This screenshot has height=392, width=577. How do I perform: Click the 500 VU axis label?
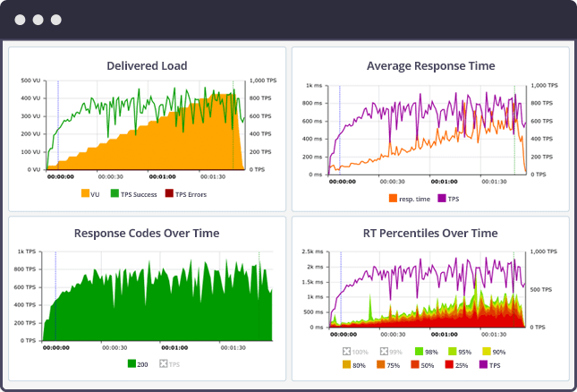pyautogui.click(x=30, y=81)
